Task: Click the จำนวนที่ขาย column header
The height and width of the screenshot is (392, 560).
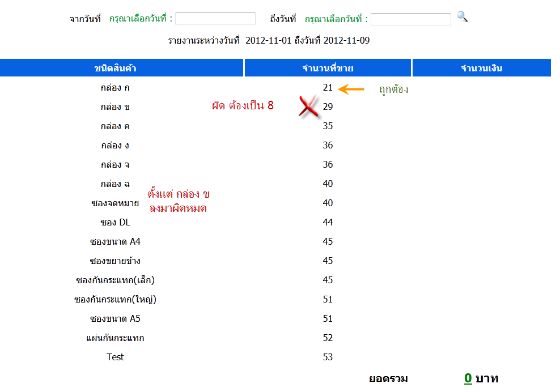Action: pyautogui.click(x=328, y=68)
